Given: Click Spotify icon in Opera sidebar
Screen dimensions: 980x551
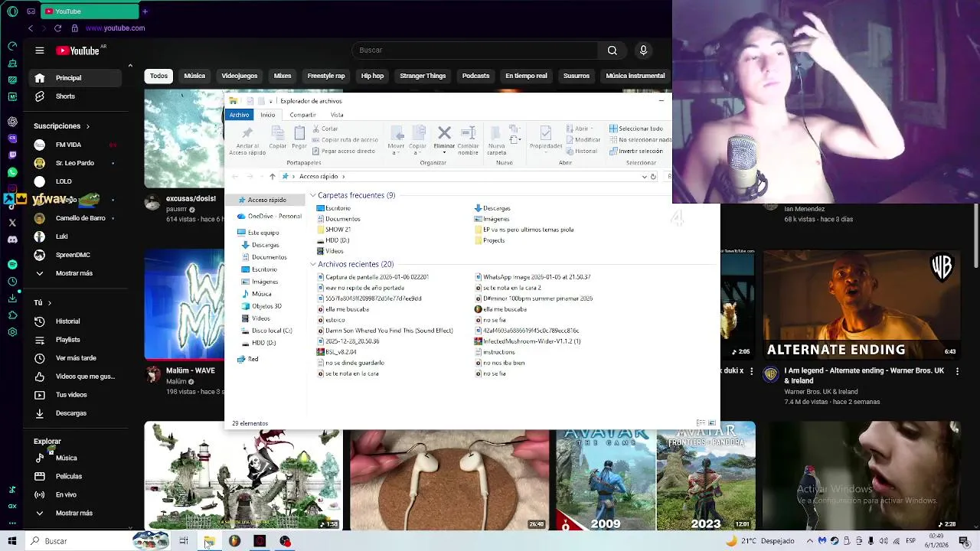Looking at the screenshot, I should (x=12, y=264).
